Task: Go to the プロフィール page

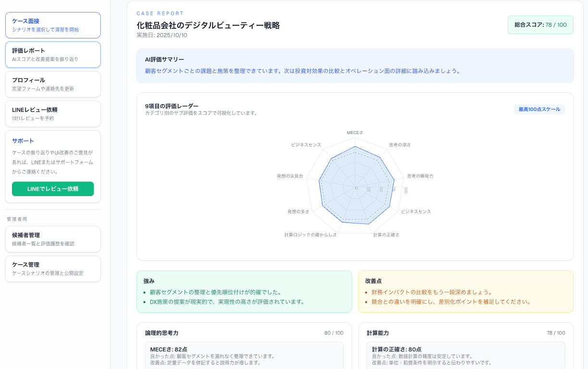Action: point(53,84)
